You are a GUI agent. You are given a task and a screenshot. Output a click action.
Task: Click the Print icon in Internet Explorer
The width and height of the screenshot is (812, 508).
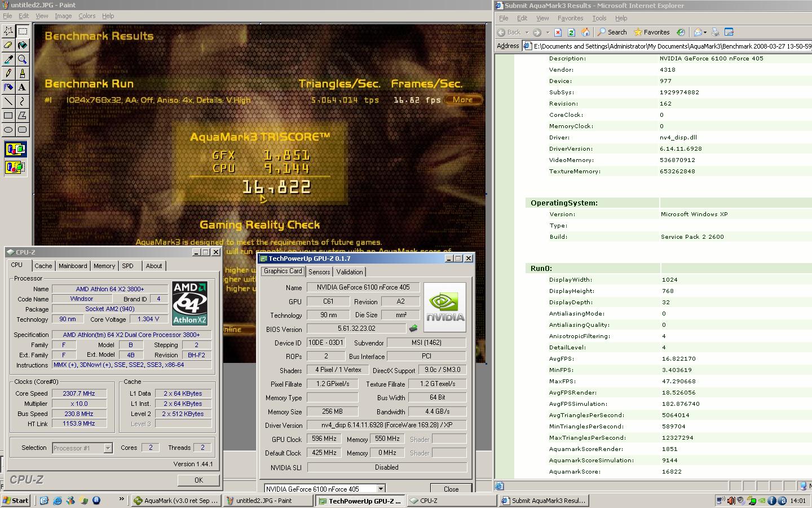click(x=716, y=32)
